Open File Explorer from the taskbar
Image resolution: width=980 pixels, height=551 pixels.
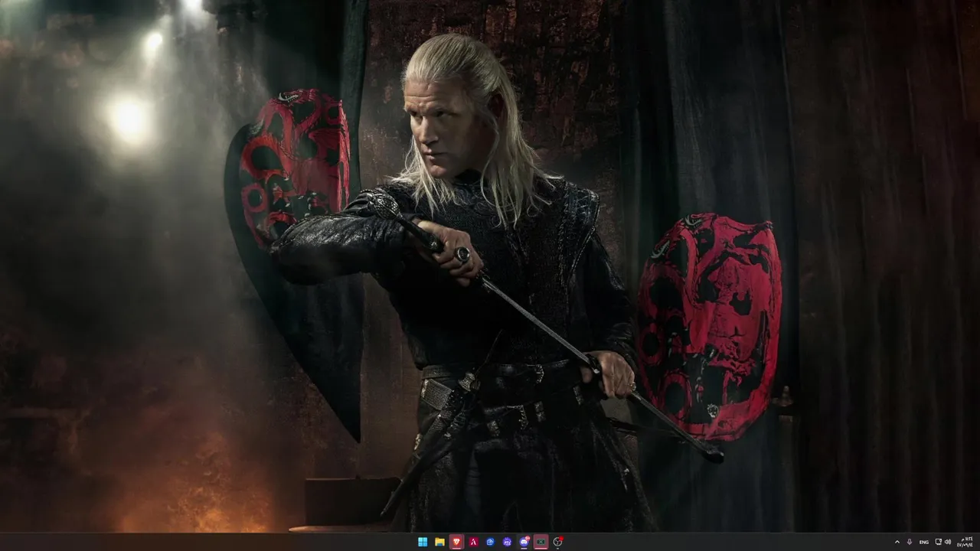(x=439, y=542)
